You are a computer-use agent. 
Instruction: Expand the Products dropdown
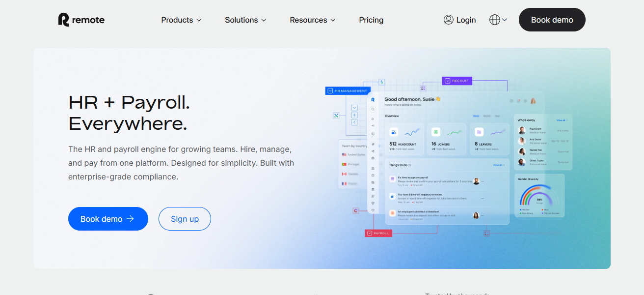click(181, 20)
